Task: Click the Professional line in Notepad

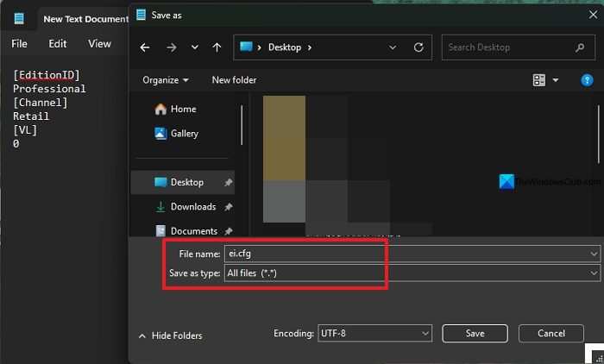Action: pyautogui.click(x=49, y=89)
